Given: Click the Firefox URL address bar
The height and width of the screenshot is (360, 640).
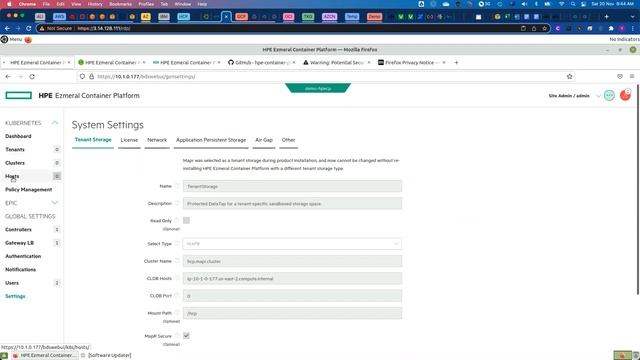Looking at the screenshot, I should coord(325,76).
